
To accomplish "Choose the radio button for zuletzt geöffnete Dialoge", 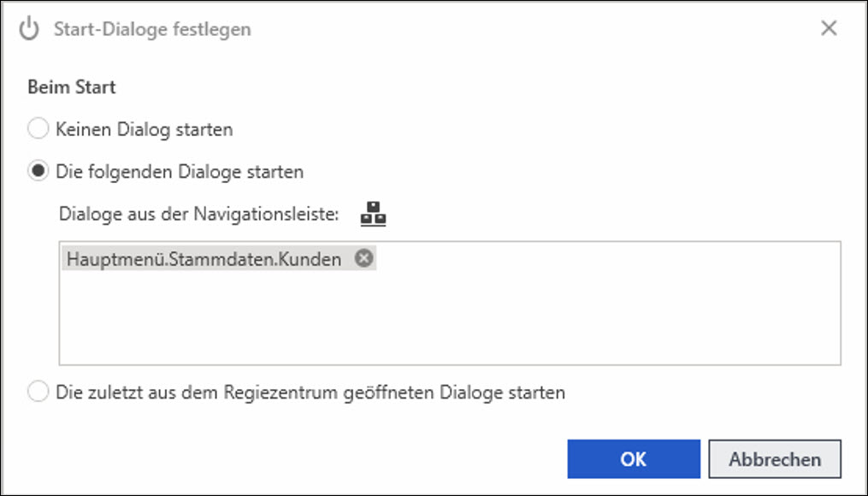I will point(38,392).
